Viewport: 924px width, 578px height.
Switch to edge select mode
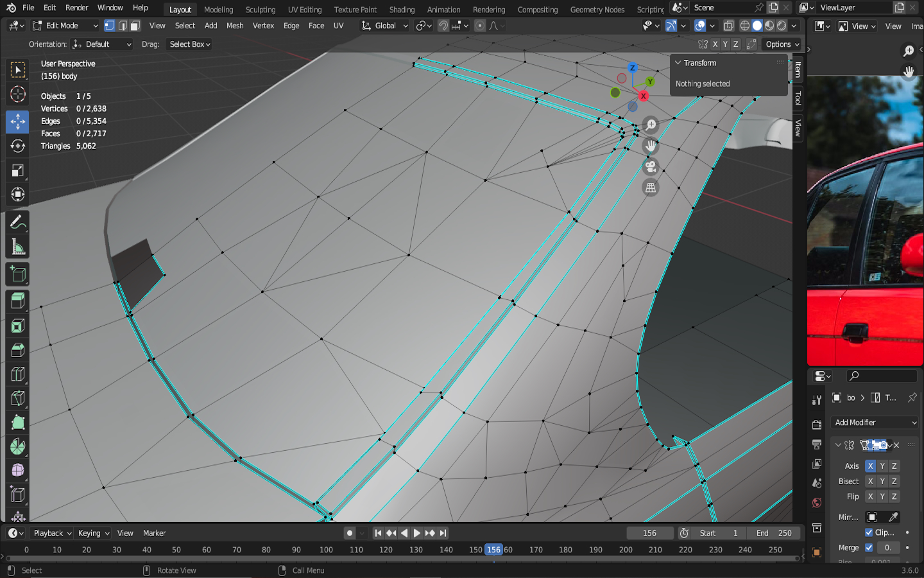click(x=123, y=26)
